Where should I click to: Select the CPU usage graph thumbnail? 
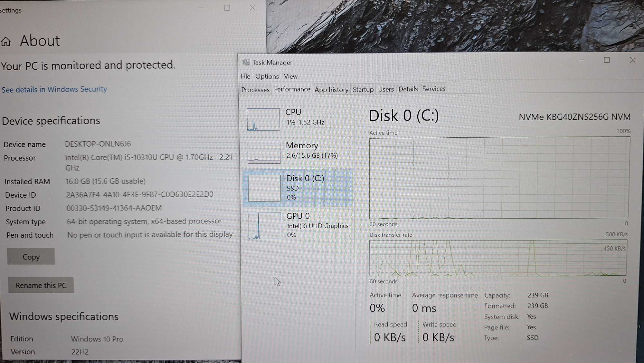[x=263, y=119]
